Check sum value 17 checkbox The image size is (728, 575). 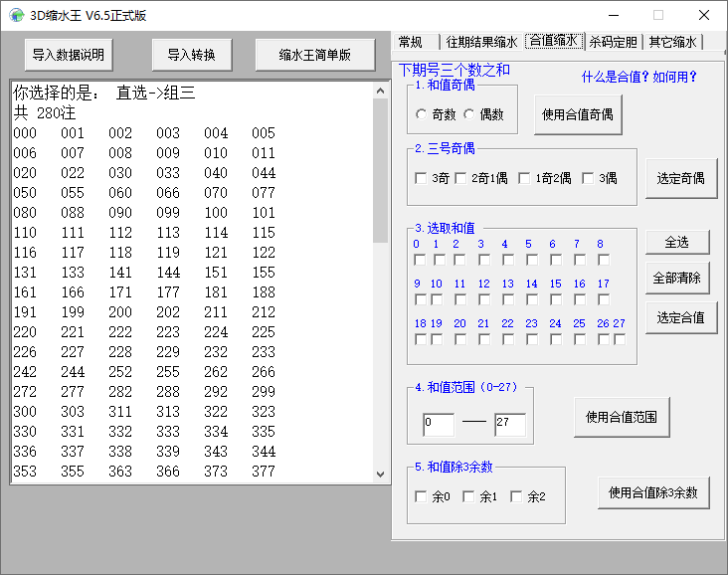pos(604,299)
